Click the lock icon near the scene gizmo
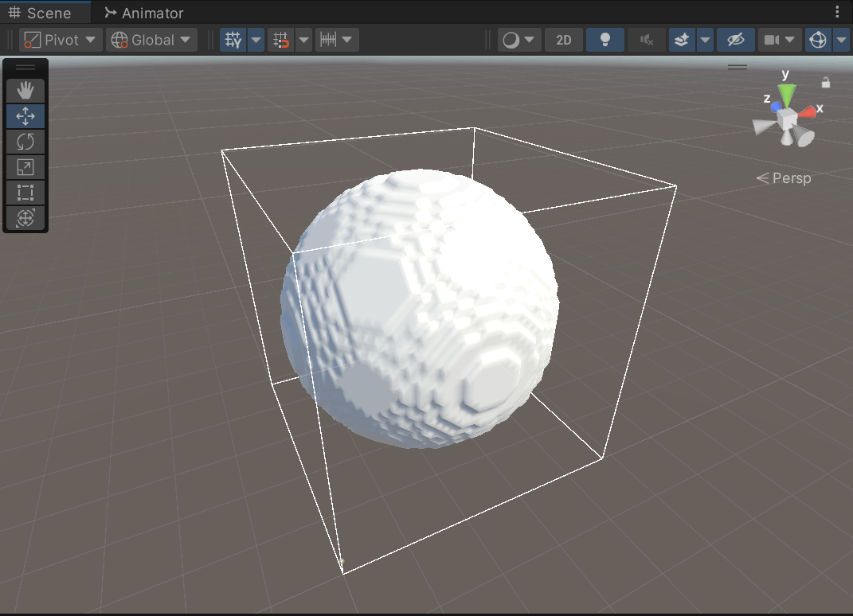The image size is (853, 616). [x=826, y=82]
